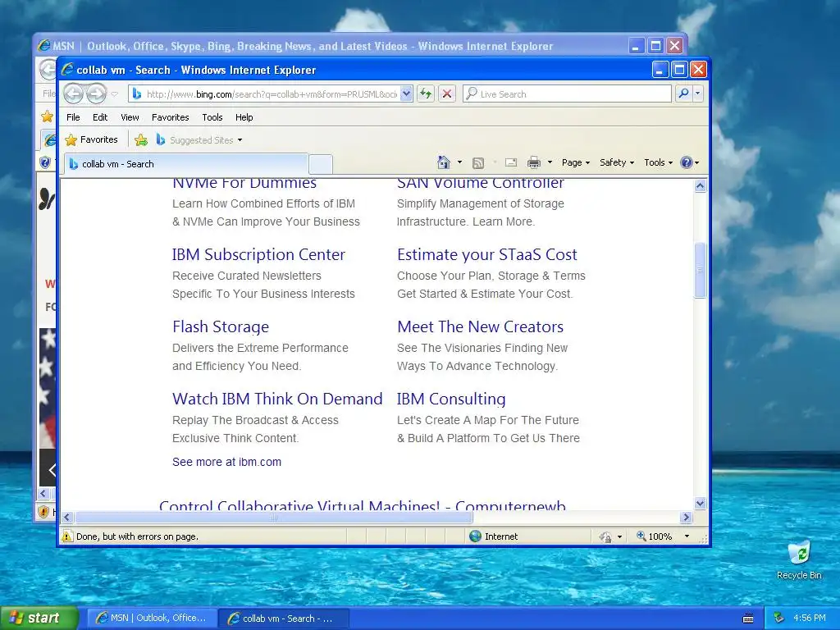This screenshot has width=840, height=630.
Task: Click the magnifier Search button
Action: 683,94
